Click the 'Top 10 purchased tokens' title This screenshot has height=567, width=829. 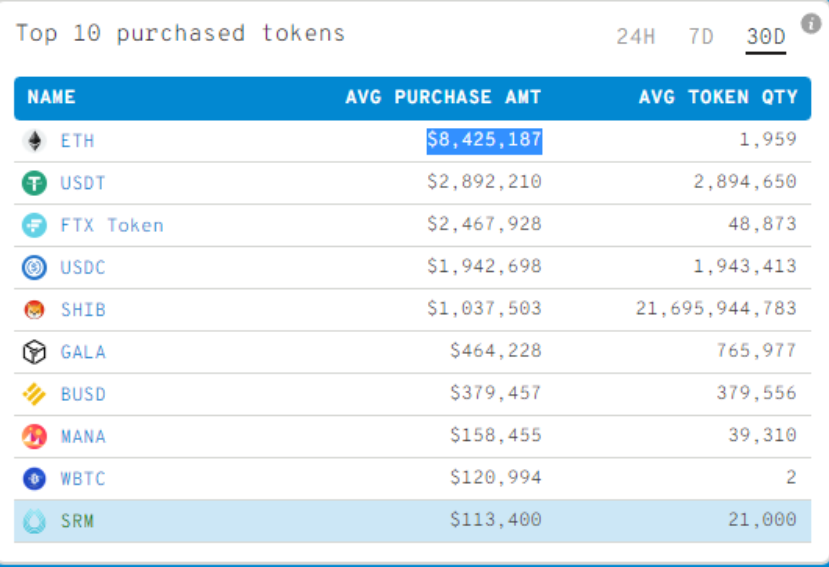tap(180, 34)
